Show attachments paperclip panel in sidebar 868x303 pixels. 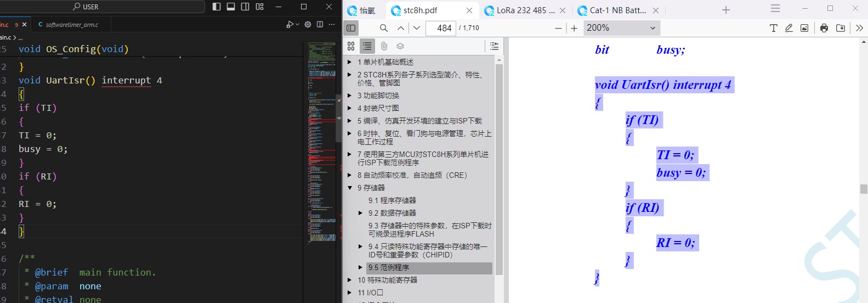tap(384, 46)
